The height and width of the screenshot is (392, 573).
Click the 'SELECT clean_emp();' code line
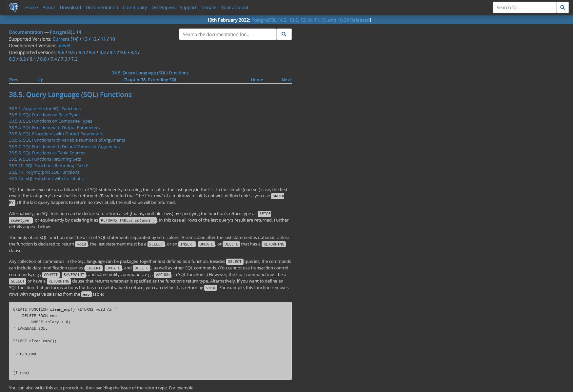pyautogui.click(x=35, y=341)
